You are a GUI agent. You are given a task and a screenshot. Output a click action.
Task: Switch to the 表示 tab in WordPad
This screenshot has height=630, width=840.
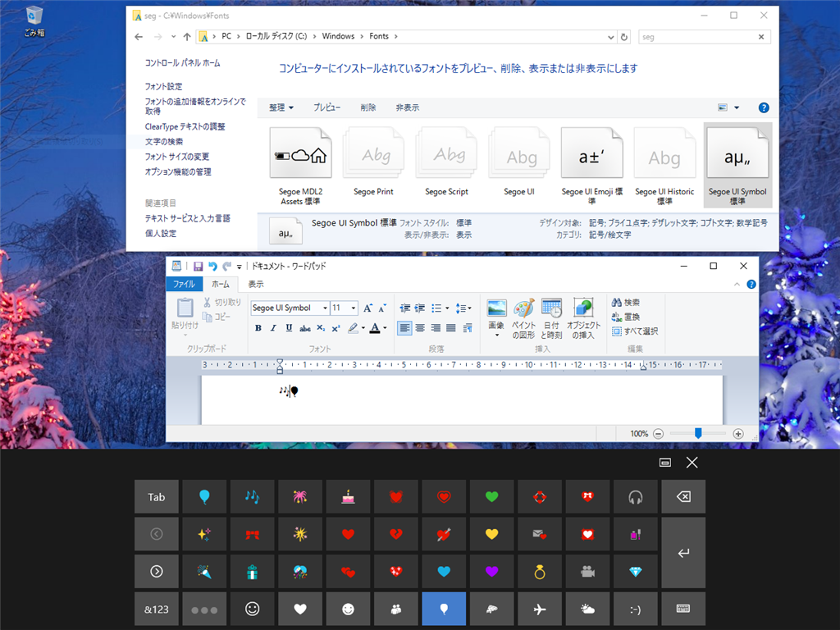(x=256, y=284)
